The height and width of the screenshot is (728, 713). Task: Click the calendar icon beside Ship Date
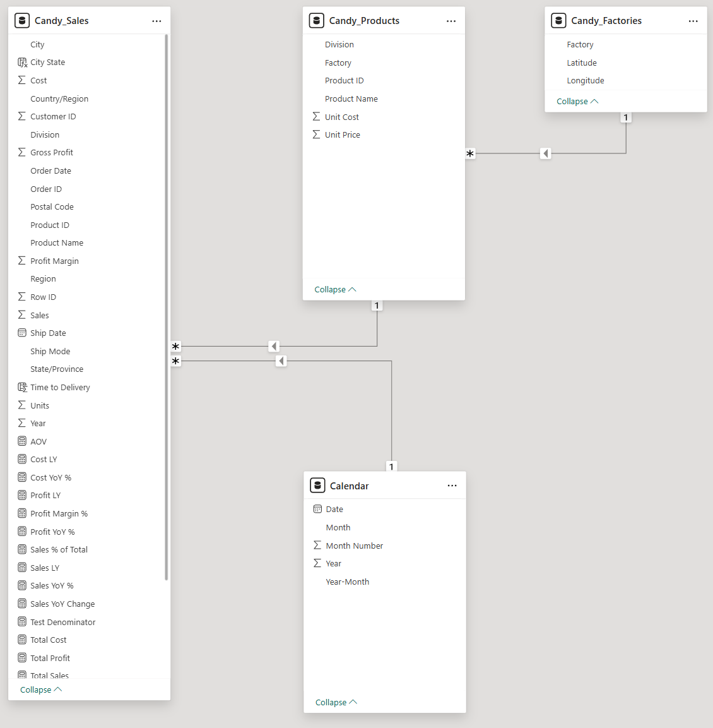pyautogui.click(x=21, y=333)
